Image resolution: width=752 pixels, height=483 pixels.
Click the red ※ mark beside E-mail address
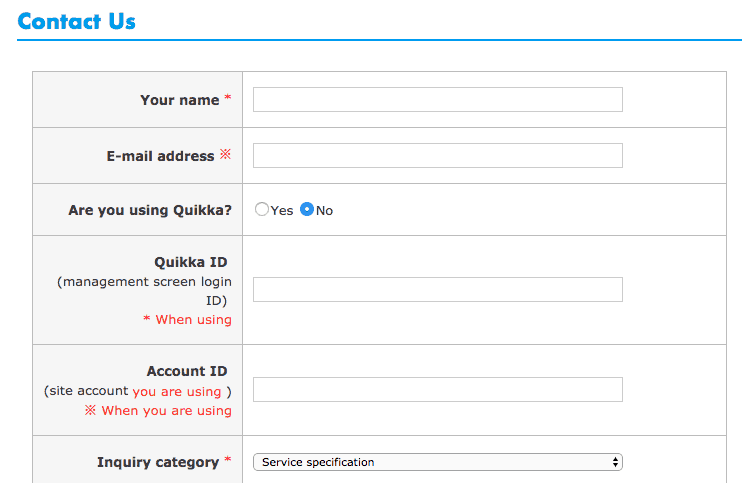tap(225, 154)
